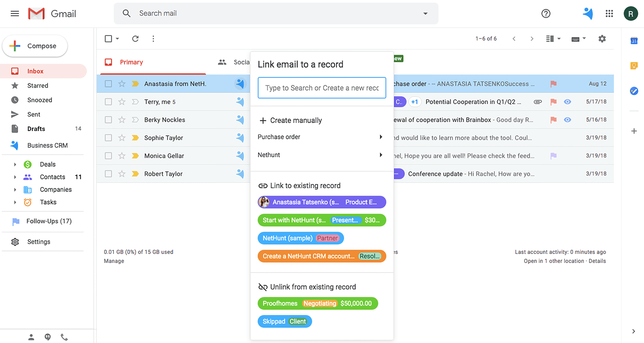
Task: Open the Hangouts contacts icon
Action: coord(31,337)
